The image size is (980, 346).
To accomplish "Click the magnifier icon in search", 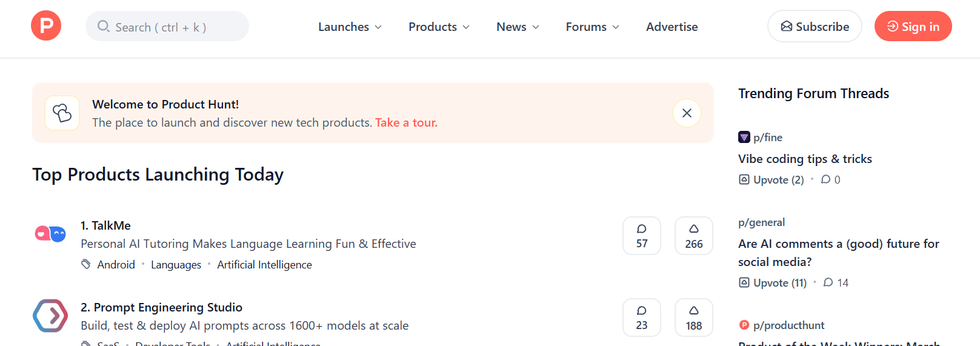I will [104, 27].
